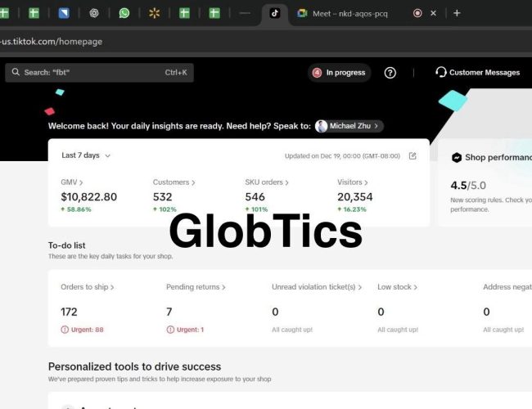532x409 pixels.
Task: Click the Urgent: 88 warning
Action: 82,330
